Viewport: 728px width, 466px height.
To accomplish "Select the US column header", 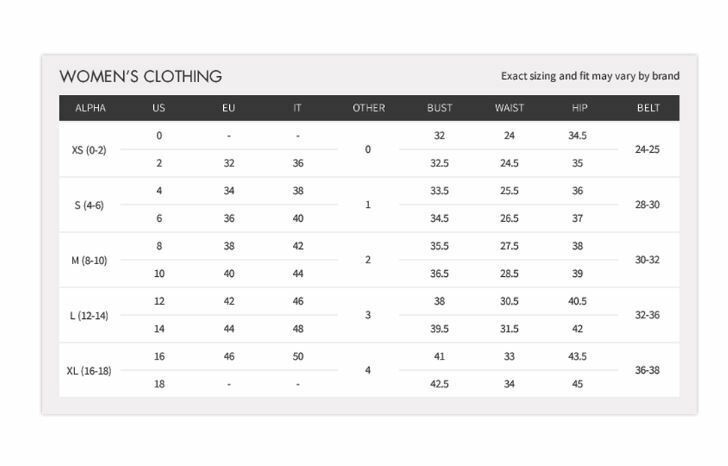I will pos(159,108).
